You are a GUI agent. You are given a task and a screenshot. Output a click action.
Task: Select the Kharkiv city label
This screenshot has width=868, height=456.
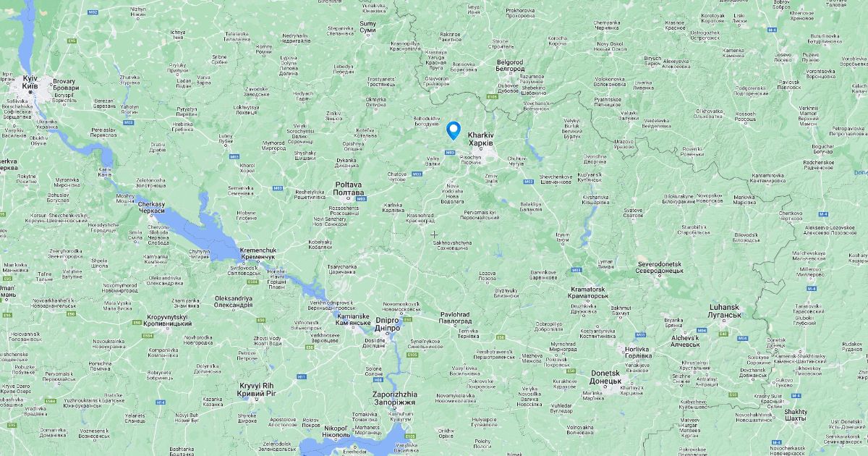pyautogui.click(x=480, y=138)
